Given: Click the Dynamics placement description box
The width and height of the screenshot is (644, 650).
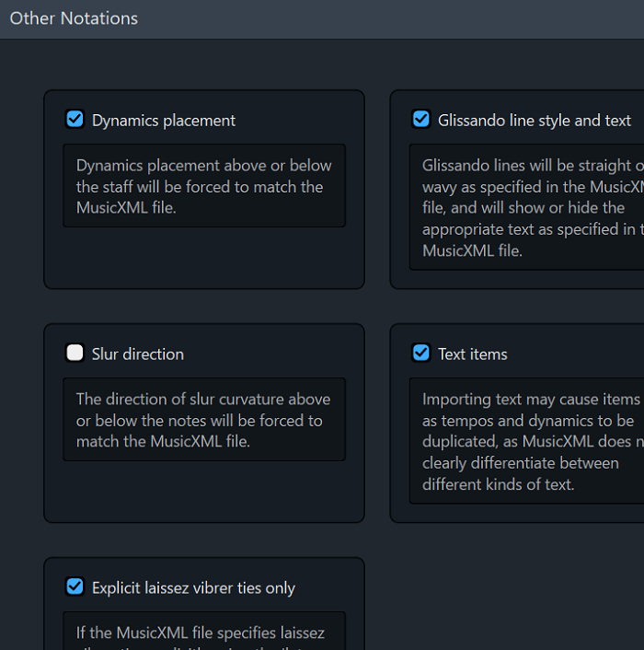Looking at the screenshot, I should (x=204, y=186).
